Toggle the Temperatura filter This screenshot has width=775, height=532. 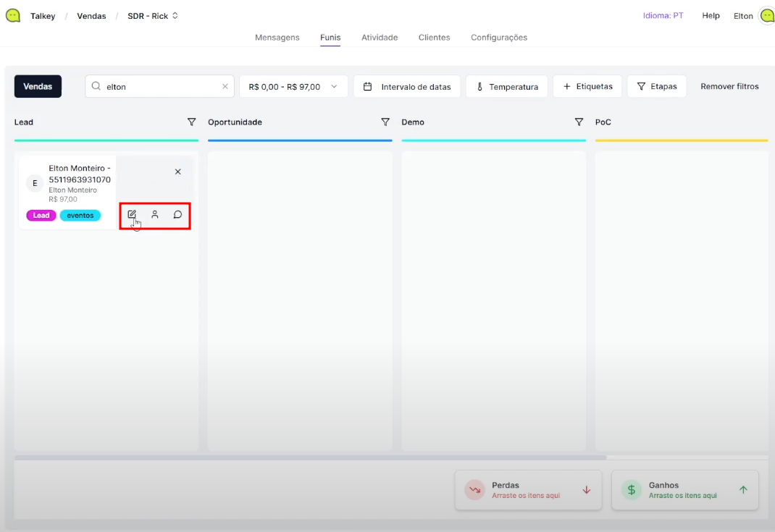[x=506, y=87]
